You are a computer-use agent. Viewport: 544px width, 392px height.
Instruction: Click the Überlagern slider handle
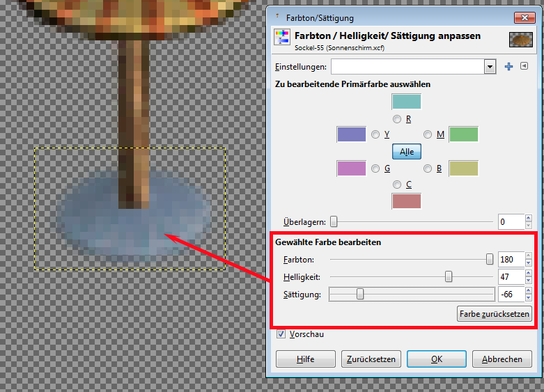click(334, 221)
